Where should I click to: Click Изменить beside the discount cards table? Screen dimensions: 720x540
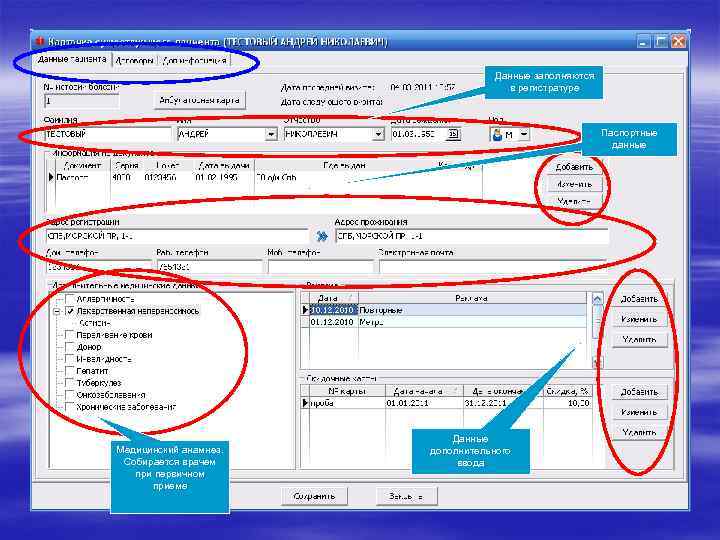pyautogui.click(x=639, y=412)
